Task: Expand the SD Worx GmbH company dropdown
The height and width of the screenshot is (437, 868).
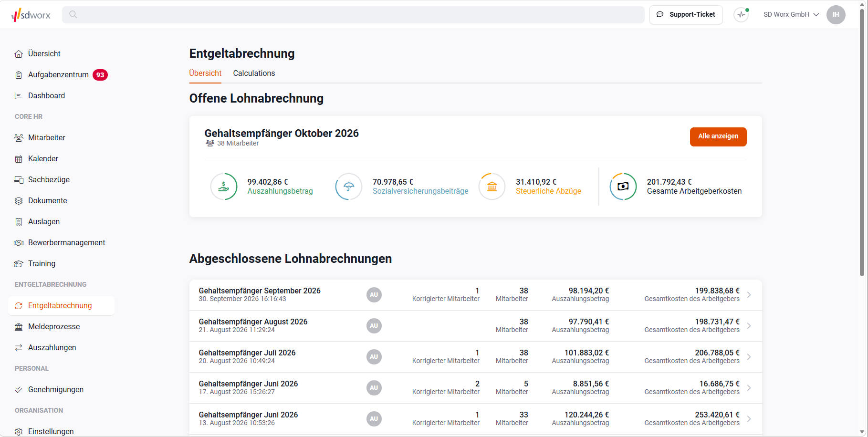Action: pyautogui.click(x=791, y=15)
